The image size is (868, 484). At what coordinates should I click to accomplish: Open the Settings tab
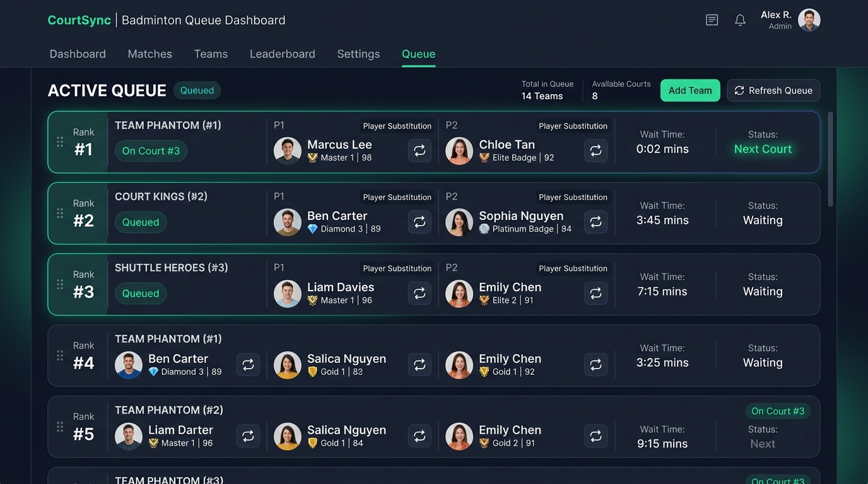(x=358, y=54)
